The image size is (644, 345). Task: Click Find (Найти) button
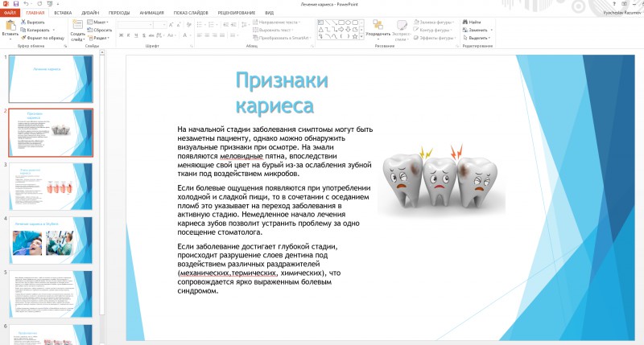472,23
